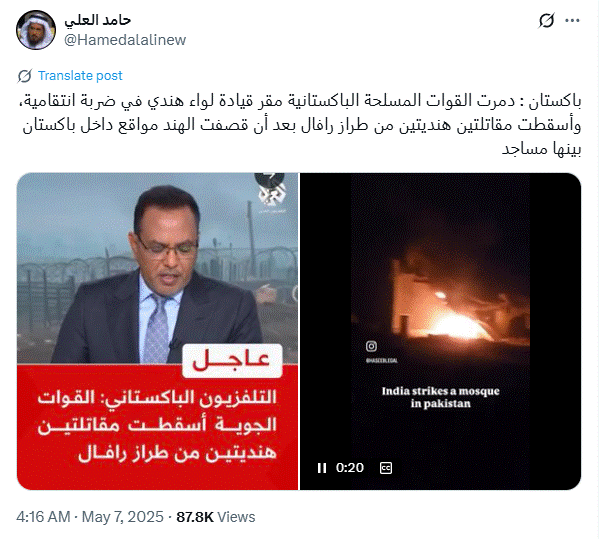Open the @Hamedalalinew handle link
Screen dimensions: 600x539
(x=125, y=40)
